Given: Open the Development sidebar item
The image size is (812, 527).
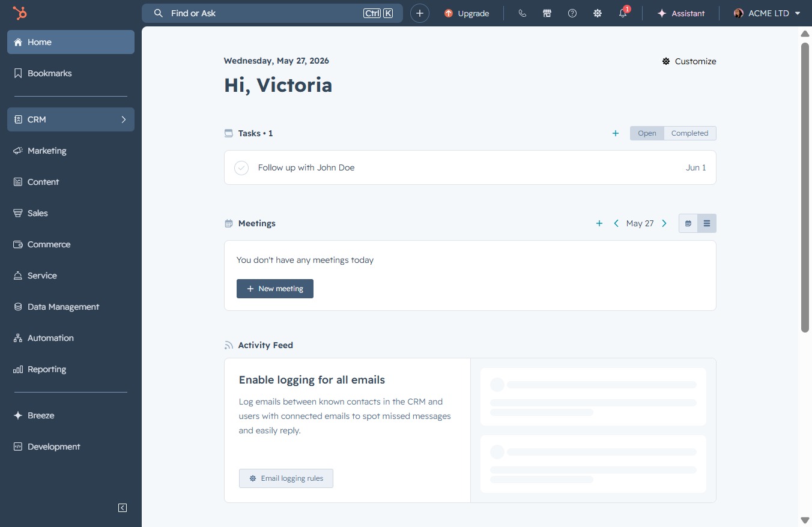Looking at the screenshot, I should (x=71, y=447).
